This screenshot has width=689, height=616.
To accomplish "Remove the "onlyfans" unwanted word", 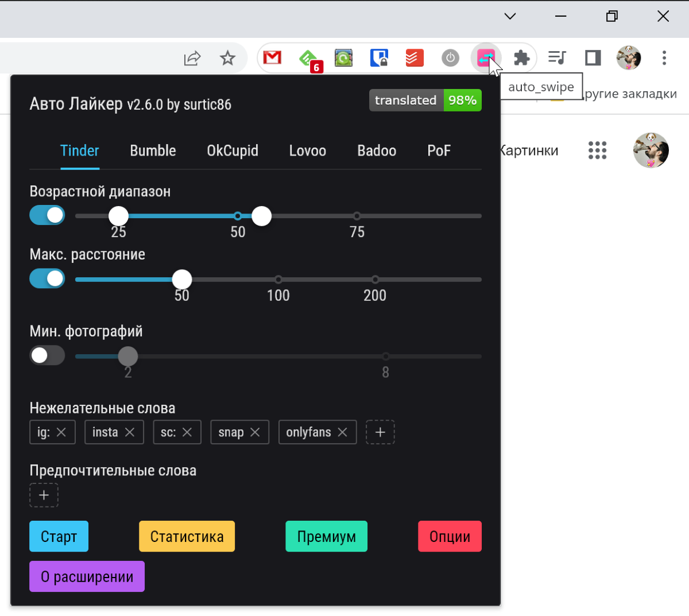I will (x=342, y=432).
